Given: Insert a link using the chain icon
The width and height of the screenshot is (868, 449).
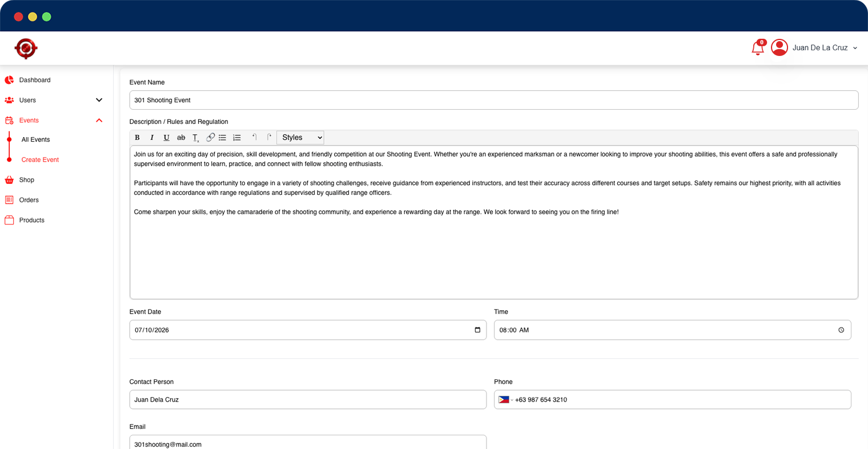Looking at the screenshot, I should (210, 138).
